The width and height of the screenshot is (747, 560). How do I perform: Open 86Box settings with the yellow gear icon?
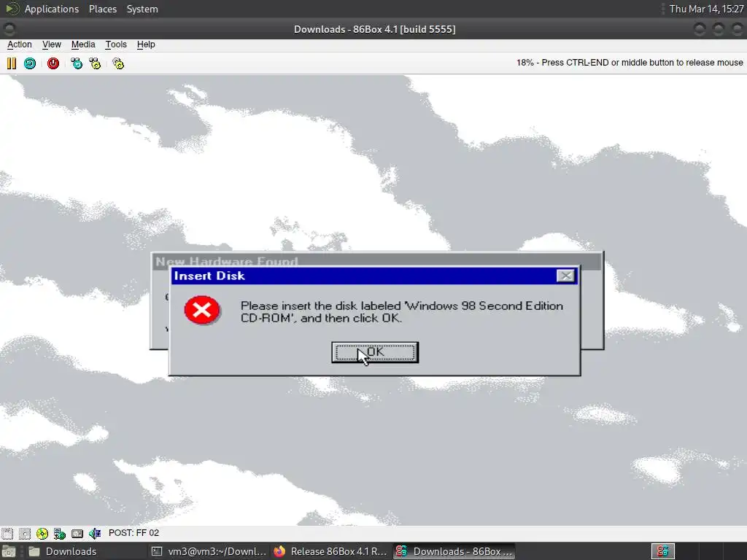pyautogui.click(x=118, y=63)
